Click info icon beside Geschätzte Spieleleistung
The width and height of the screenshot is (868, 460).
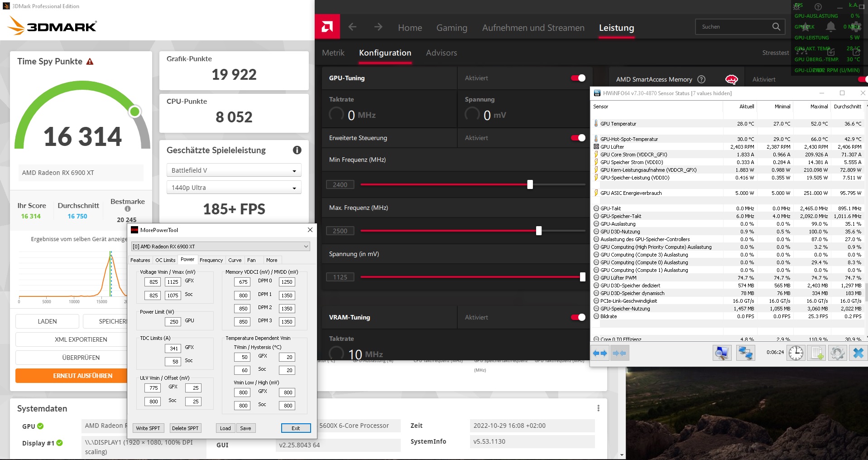pyautogui.click(x=297, y=150)
